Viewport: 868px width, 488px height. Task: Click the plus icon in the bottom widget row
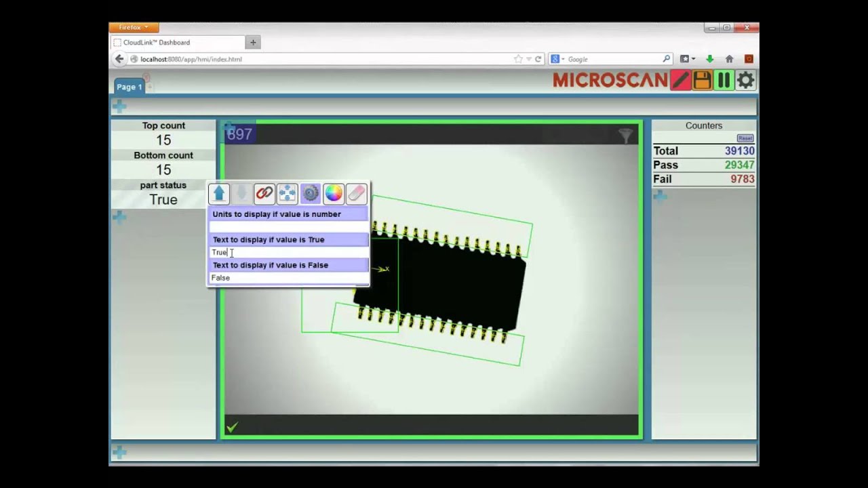coord(119,452)
